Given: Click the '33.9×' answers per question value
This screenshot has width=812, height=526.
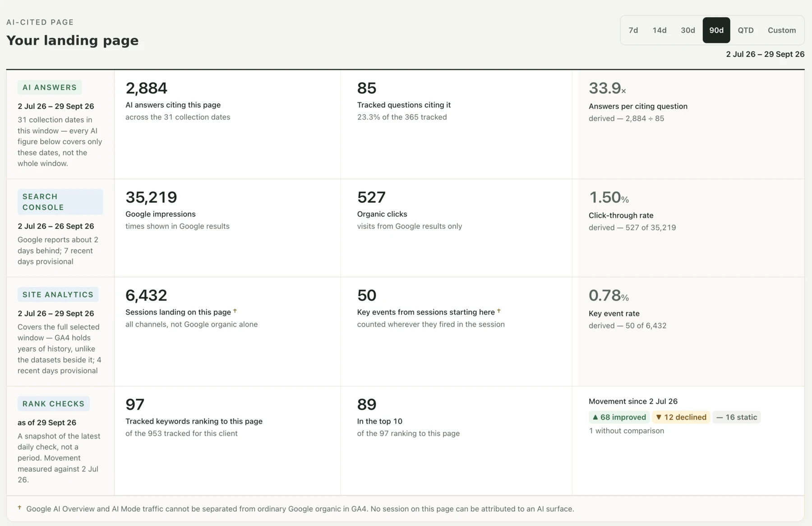Looking at the screenshot, I should click(607, 88).
